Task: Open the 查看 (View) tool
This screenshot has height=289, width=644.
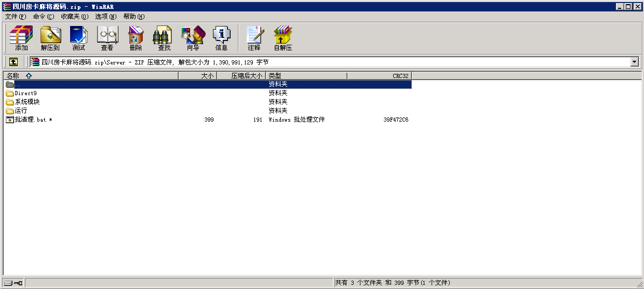Action: (x=107, y=38)
